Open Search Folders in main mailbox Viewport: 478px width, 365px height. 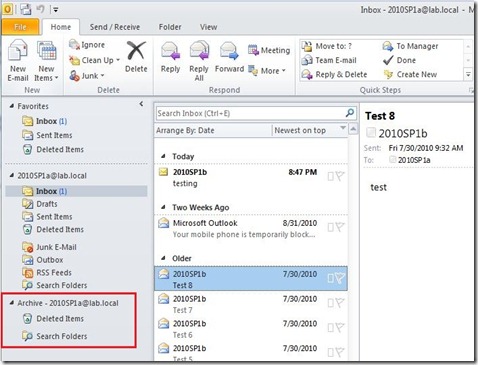tap(55, 285)
